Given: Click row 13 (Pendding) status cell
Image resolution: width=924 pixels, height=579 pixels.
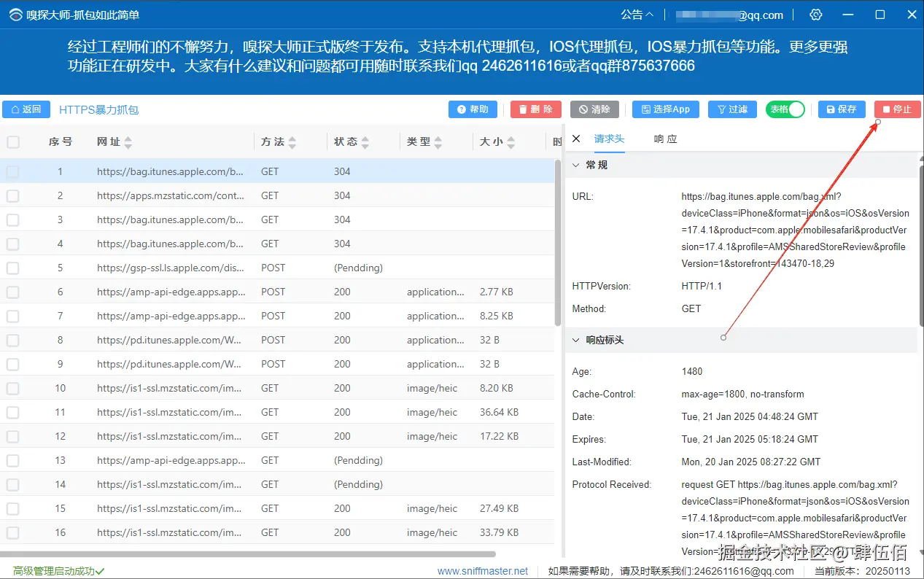Looking at the screenshot, I should click(x=359, y=460).
